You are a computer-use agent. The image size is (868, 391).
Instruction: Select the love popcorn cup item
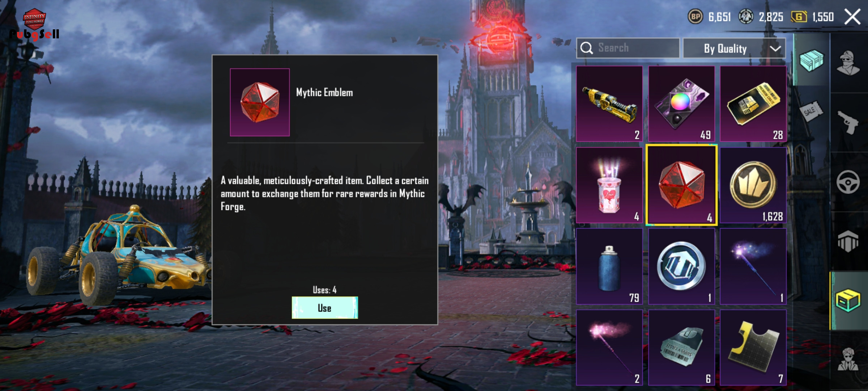pyautogui.click(x=609, y=185)
